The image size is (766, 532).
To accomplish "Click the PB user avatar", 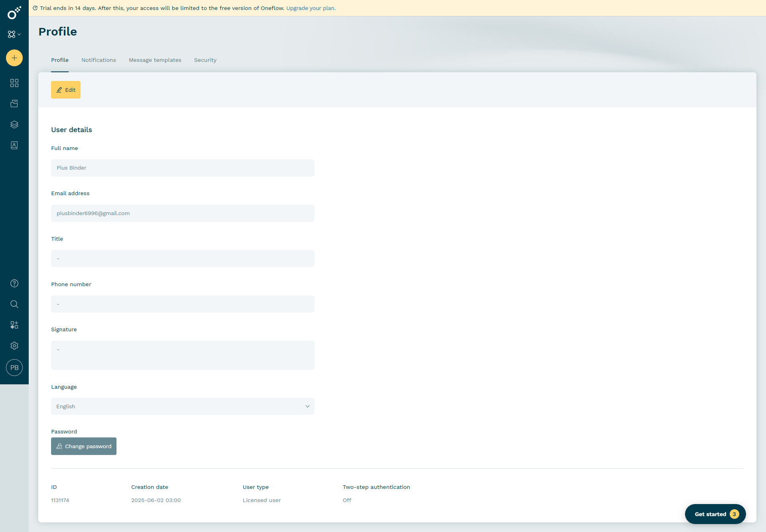I will 14,368.
